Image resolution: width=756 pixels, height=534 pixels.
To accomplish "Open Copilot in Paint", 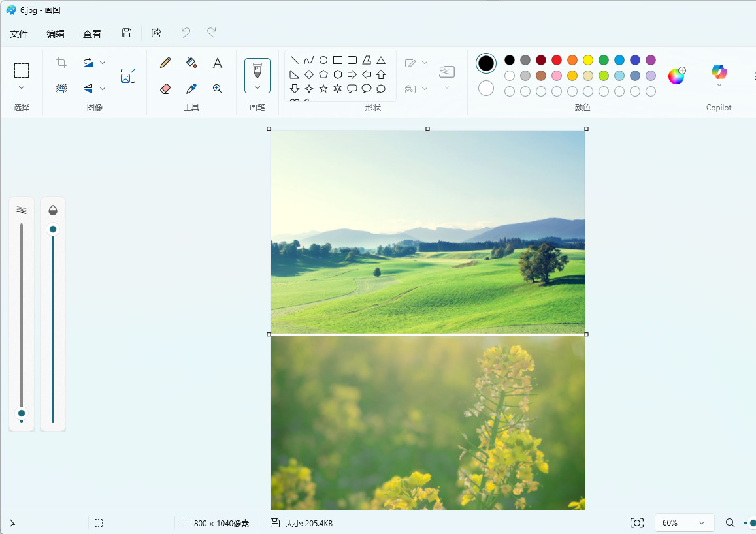I will [719, 72].
